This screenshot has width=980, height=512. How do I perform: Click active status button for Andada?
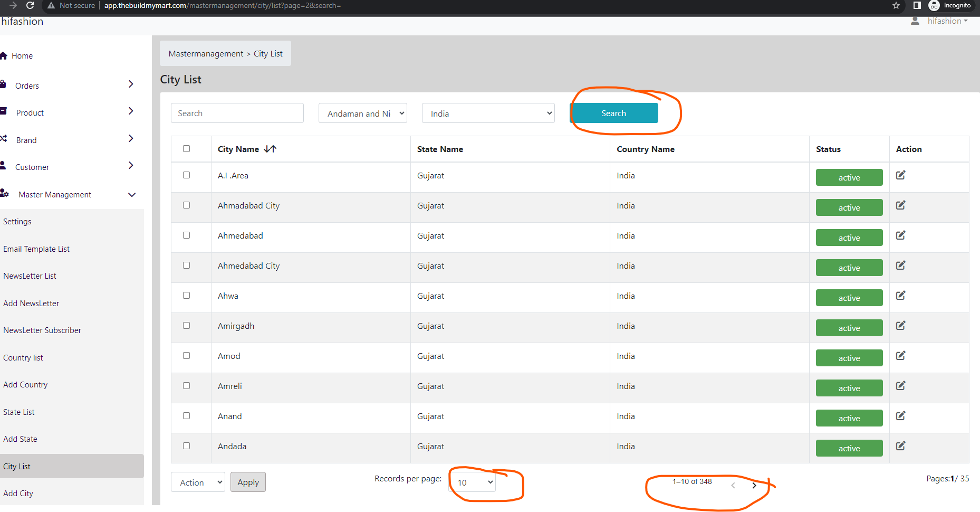point(849,448)
